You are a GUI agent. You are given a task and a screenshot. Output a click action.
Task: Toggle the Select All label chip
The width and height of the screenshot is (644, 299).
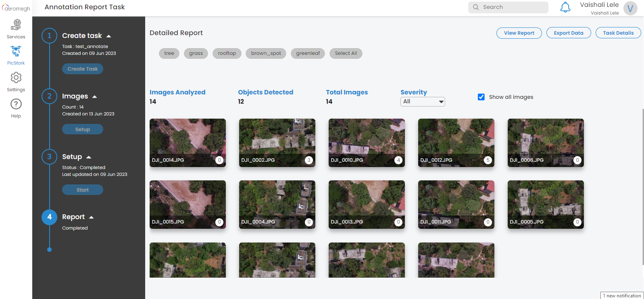(x=346, y=53)
